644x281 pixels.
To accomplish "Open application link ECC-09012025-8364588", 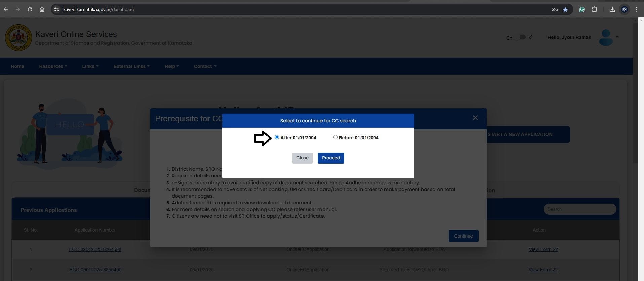I will point(95,249).
